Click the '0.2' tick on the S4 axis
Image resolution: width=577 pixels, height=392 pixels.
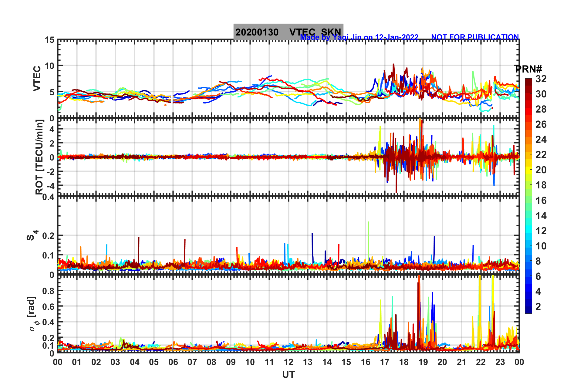(49, 235)
